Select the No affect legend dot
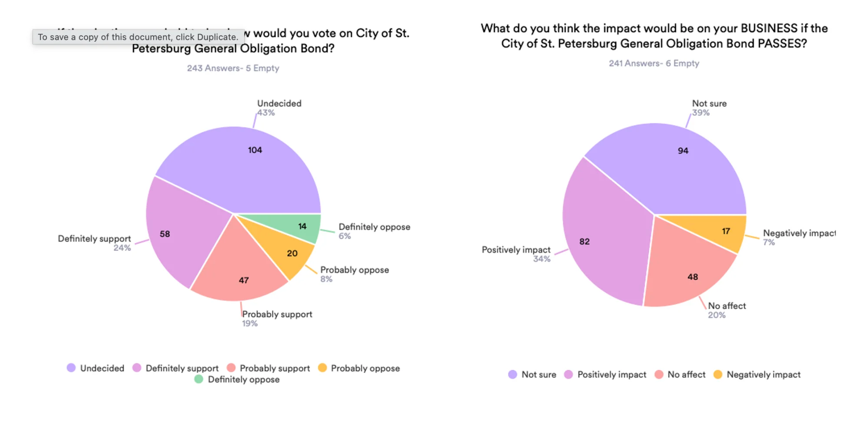 (659, 375)
